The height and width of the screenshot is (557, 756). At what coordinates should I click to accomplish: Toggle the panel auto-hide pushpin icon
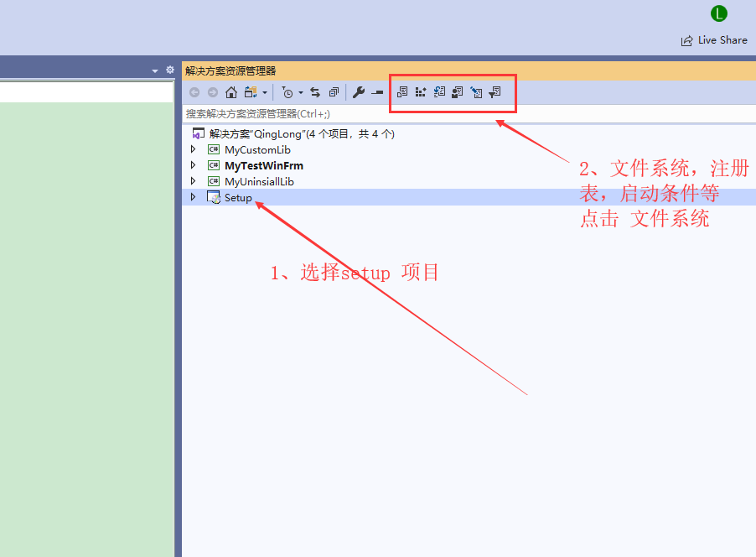point(169,70)
